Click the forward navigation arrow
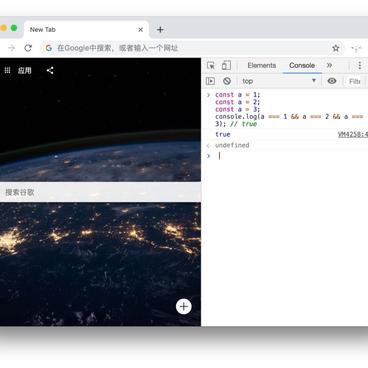Image resolution: width=368 pixels, height=368 pixels. point(12,48)
